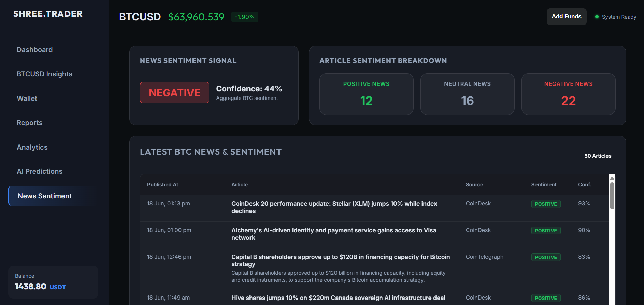Open the Stellar XLM CoinDesk 20 article
Screen dimensions: 644x305
point(334,207)
